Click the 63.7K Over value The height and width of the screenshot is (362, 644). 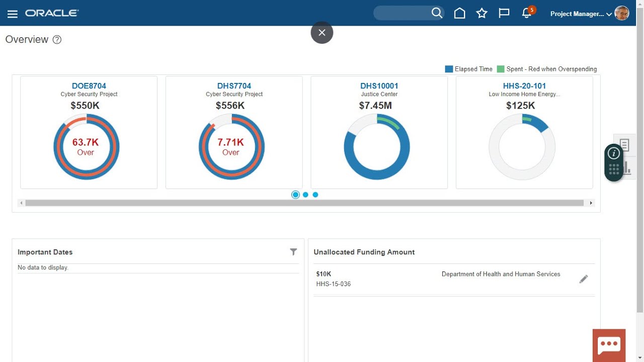tap(86, 147)
